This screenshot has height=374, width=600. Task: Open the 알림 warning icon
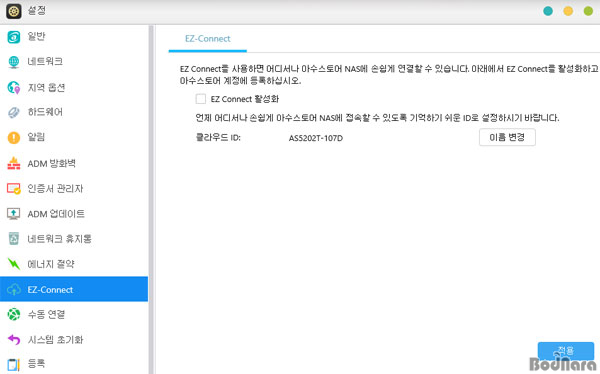[14, 137]
